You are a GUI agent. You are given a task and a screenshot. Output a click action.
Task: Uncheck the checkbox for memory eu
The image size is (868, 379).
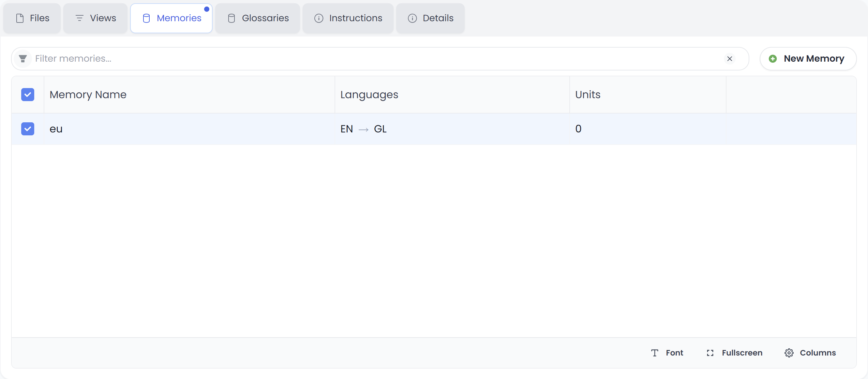click(28, 129)
